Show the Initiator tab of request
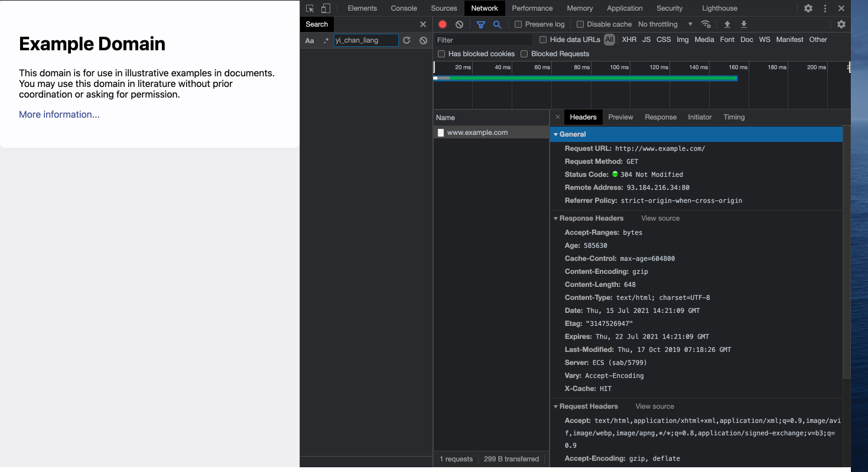The width and height of the screenshot is (868, 472). tap(700, 117)
